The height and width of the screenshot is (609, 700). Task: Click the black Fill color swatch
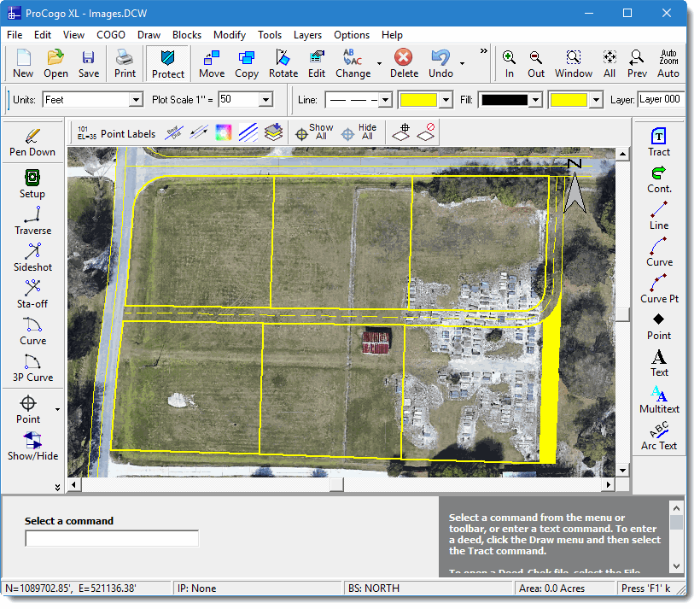click(x=505, y=100)
